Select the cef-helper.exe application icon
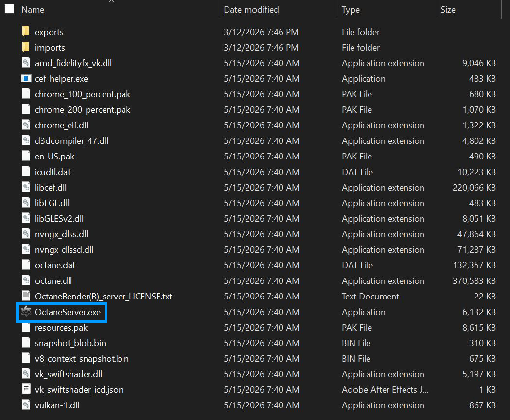This screenshot has width=510, height=420. click(26, 78)
